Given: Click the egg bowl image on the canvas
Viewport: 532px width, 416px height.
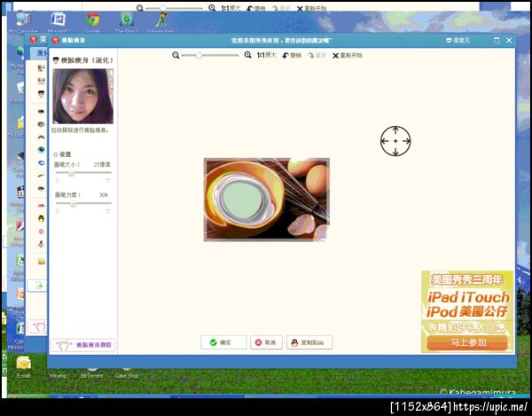Looking at the screenshot, I should (x=266, y=200).
